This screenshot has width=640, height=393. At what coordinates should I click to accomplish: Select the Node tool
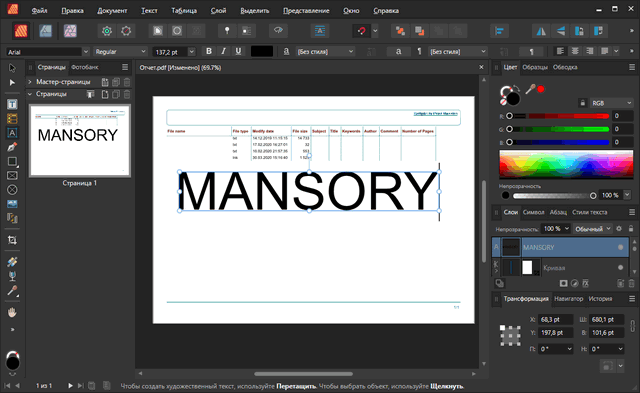pyautogui.click(x=12, y=82)
